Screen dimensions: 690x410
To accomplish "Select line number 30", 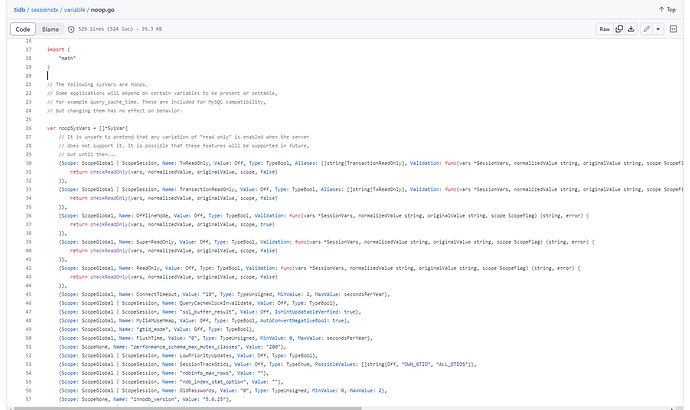I will click(x=29, y=163).
